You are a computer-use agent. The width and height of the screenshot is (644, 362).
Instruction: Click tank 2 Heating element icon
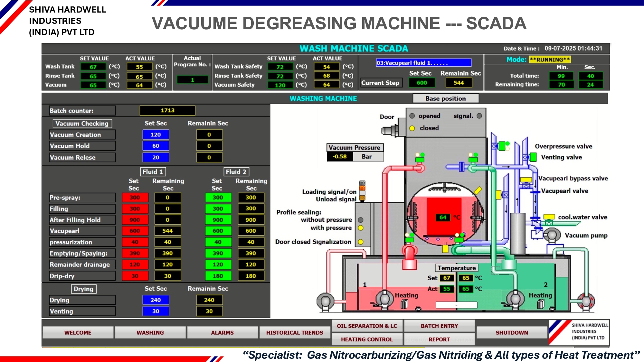pyautogui.click(x=541, y=303)
